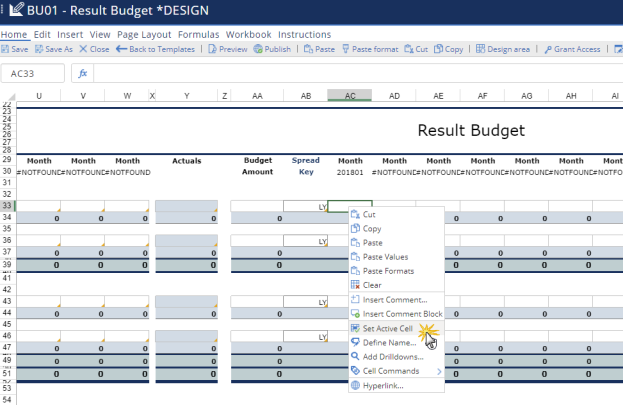The width and height of the screenshot is (623, 405).
Task: Open the View menu
Action: coord(100,35)
